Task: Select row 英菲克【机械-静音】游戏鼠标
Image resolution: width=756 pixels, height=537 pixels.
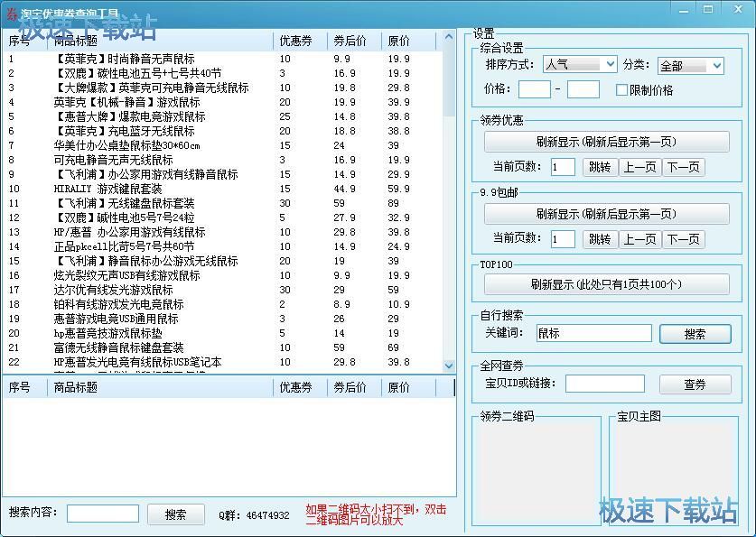Action: point(223,102)
